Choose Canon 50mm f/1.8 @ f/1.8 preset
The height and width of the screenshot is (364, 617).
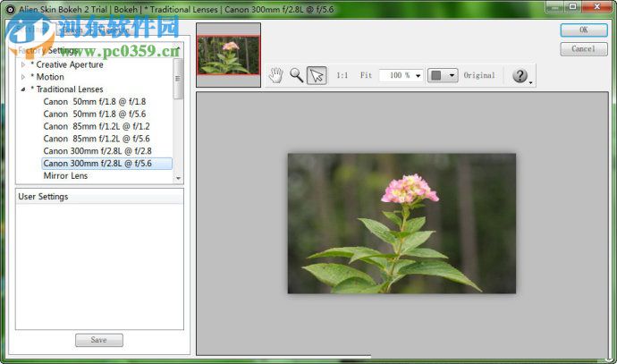tap(95, 102)
